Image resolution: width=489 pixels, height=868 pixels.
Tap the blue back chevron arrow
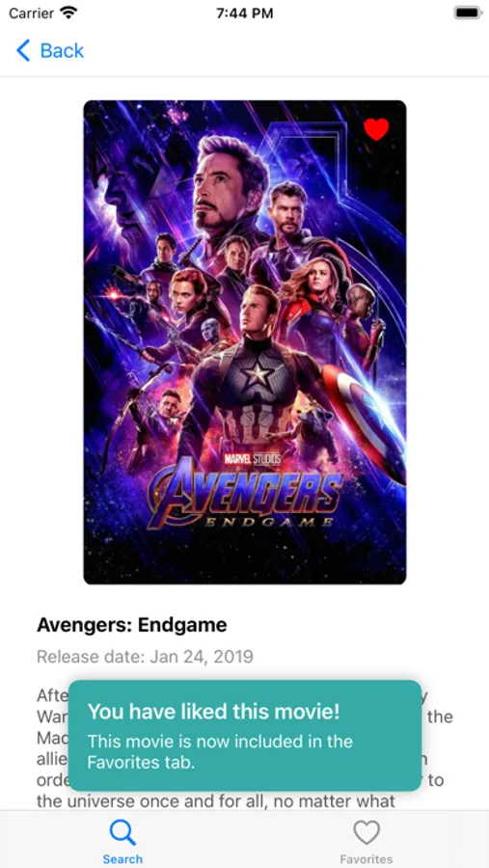click(23, 50)
